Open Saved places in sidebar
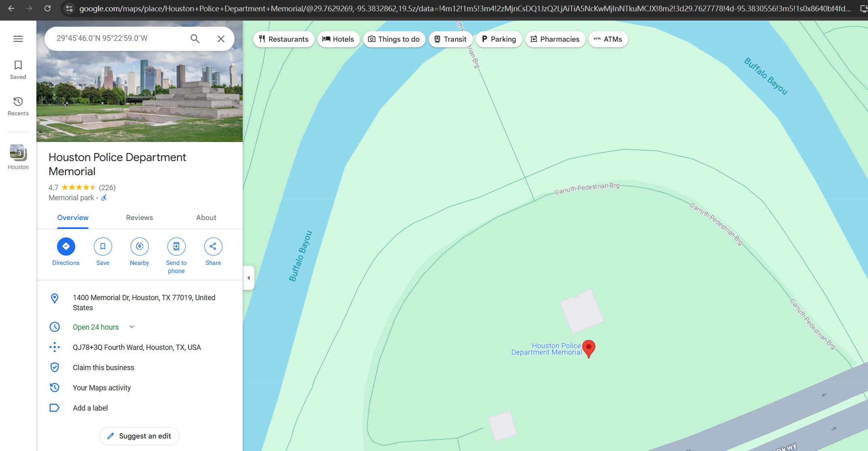 pos(18,70)
